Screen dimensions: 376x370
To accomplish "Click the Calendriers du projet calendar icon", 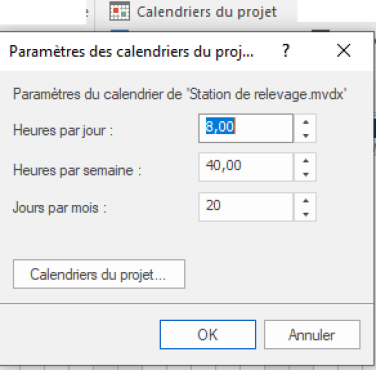I will tap(119, 12).
